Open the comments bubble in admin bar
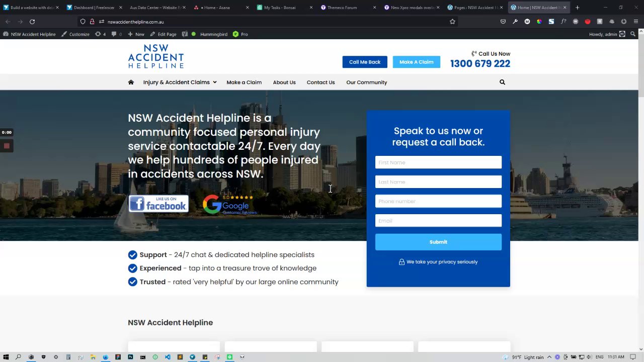This screenshot has width=644, height=362. point(116,34)
